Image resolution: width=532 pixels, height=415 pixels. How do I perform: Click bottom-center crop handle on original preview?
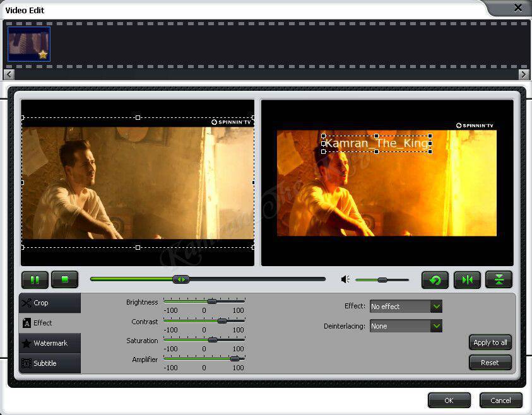coord(138,247)
